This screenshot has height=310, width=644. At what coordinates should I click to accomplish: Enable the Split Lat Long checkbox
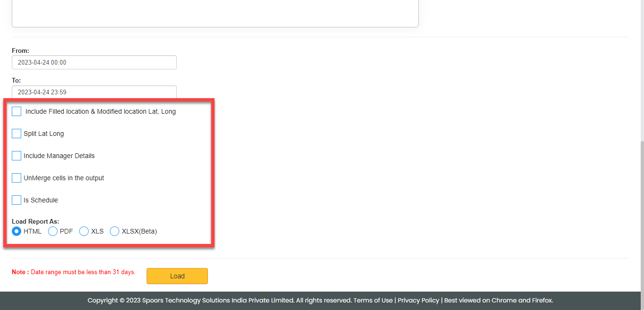click(x=17, y=134)
